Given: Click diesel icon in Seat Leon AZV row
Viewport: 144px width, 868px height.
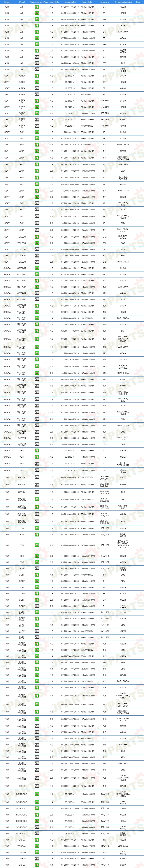Looking at the screenshot, I should [x=37, y=210].
